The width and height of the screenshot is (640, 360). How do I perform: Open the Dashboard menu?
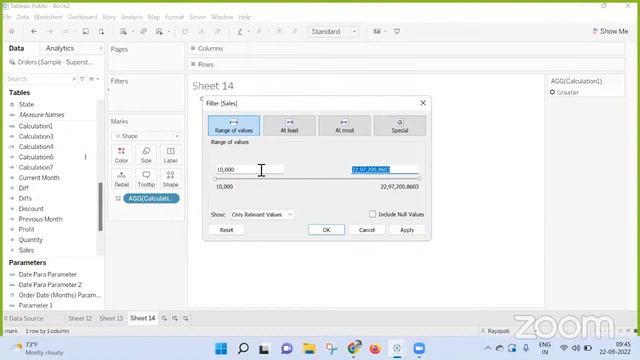82,17
